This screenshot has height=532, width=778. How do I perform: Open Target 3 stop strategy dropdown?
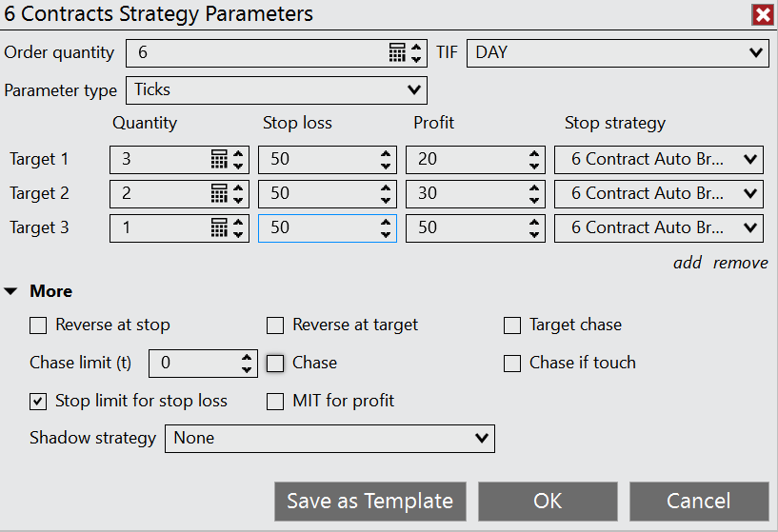coord(658,227)
